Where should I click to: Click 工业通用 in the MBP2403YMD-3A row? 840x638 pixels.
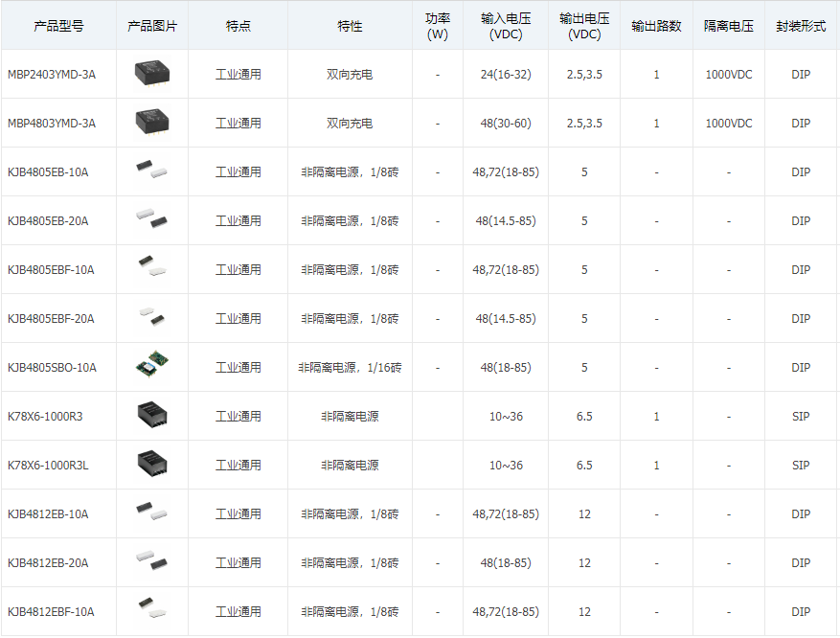[238, 75]
